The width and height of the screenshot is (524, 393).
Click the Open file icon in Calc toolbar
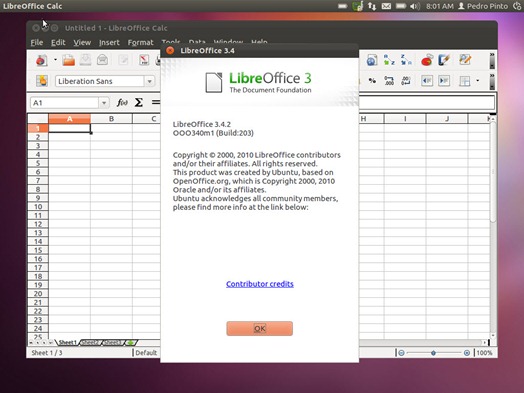point(69,60)
